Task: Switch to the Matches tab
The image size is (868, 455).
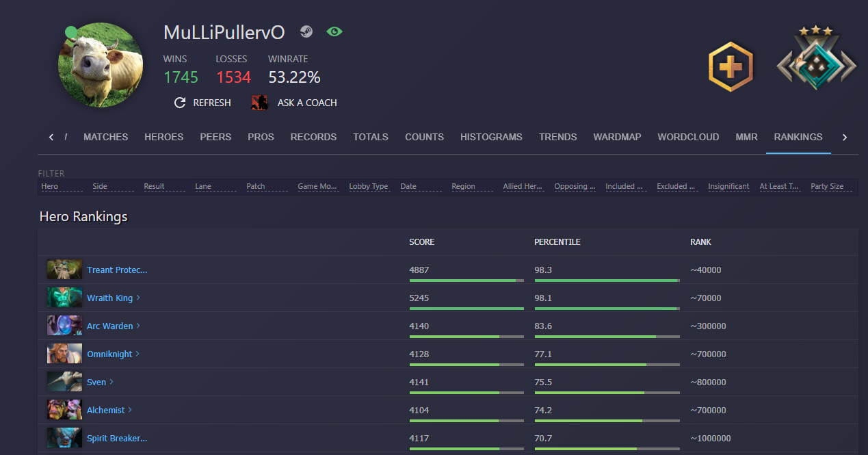Action: (106, 137)
